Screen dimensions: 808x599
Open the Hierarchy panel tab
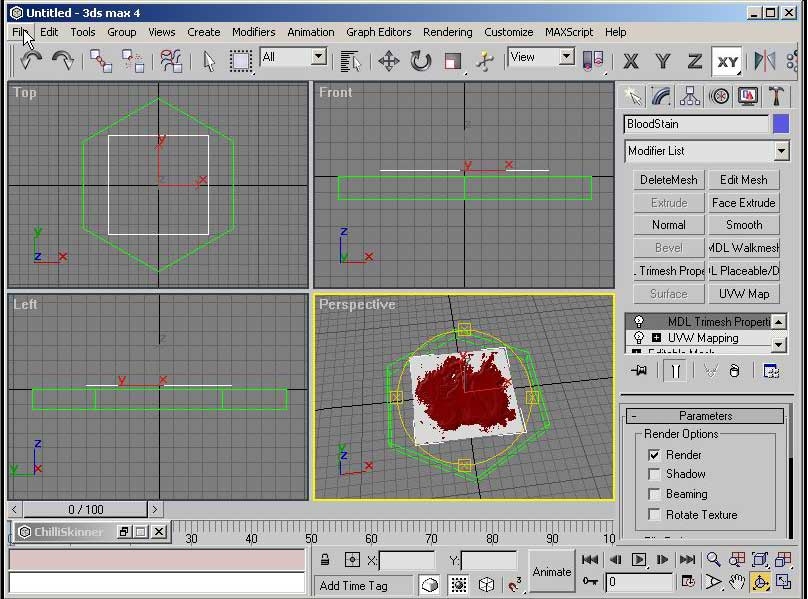pos(689,96)
